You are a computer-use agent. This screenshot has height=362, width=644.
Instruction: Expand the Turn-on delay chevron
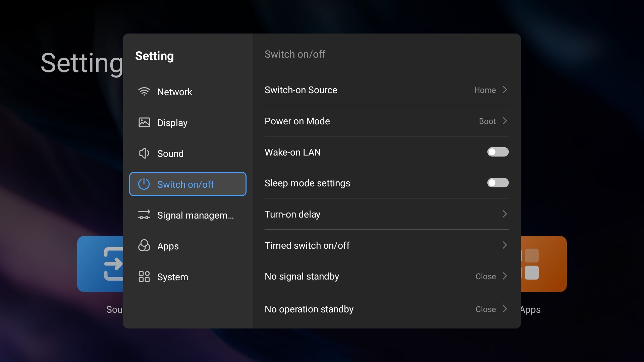coord(504,214)
